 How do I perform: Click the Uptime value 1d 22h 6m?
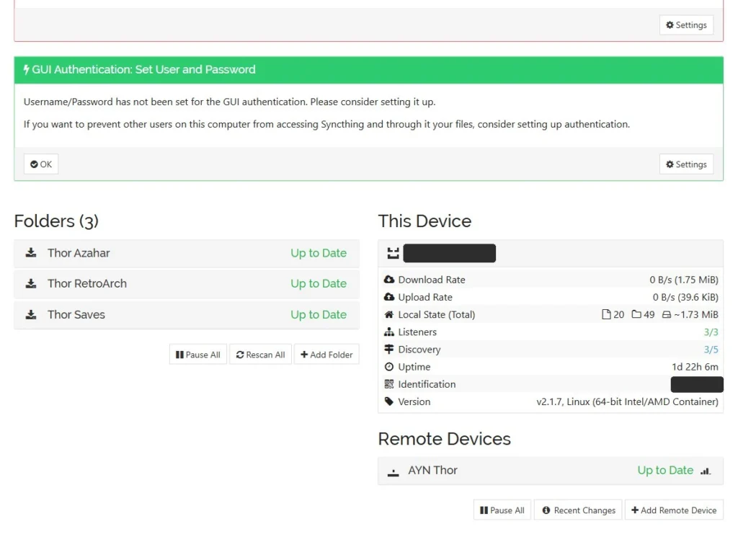coord(695,367)
